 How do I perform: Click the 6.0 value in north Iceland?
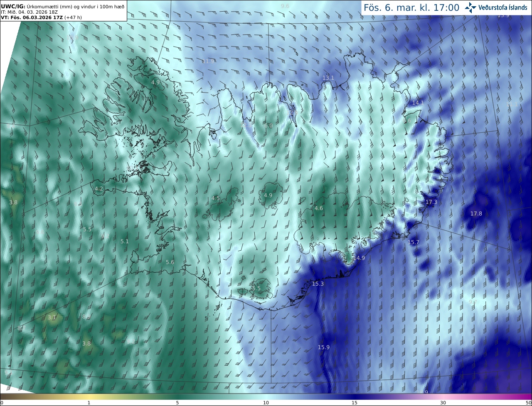pyautogui.click(x=268, y=126)
